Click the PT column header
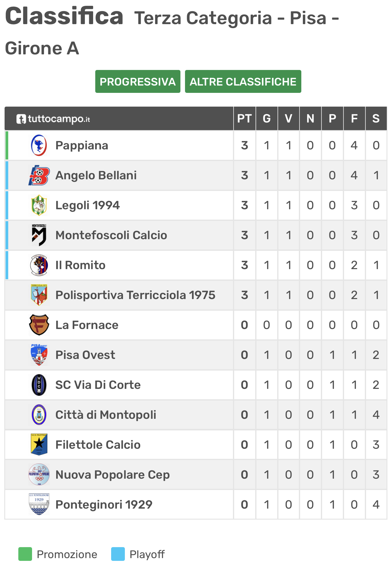The width and height of the screenshot is (392, 574). [x=245, y=119]
